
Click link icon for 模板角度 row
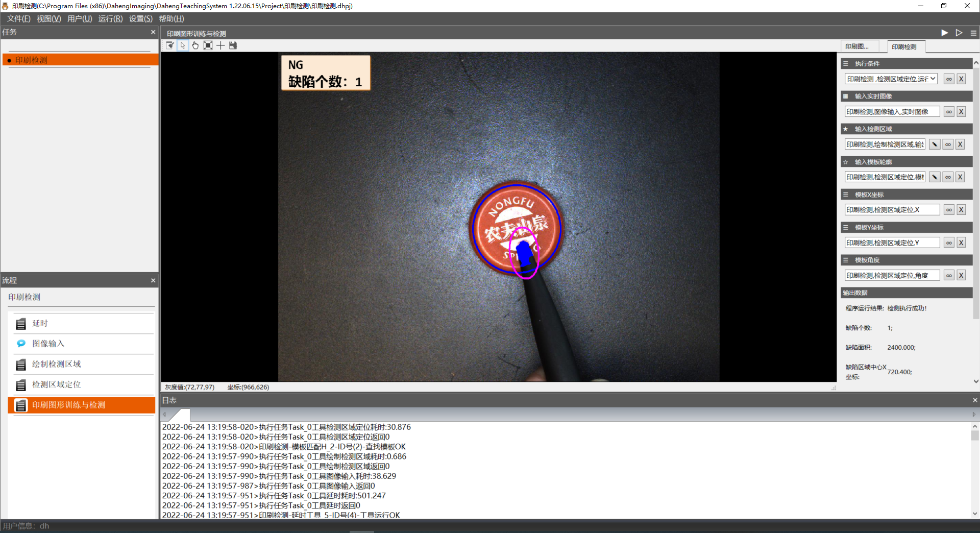[x=949, y=276]
